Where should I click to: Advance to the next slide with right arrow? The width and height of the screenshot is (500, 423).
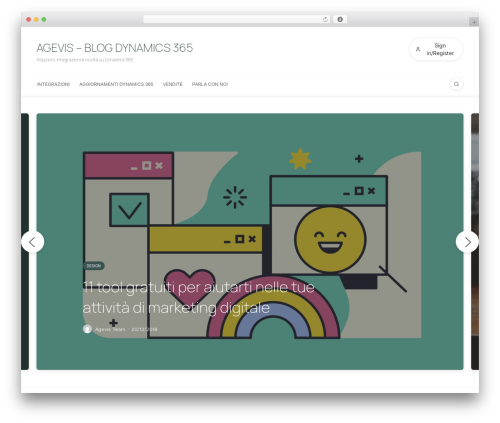tap(467, 242)
